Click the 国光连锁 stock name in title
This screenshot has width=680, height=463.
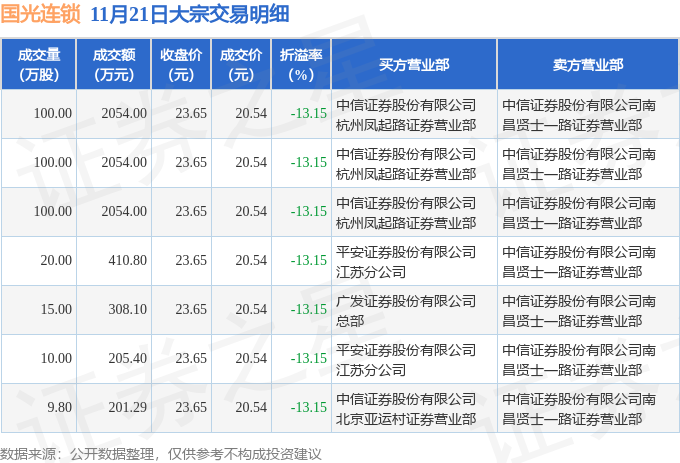coord(40,14)
